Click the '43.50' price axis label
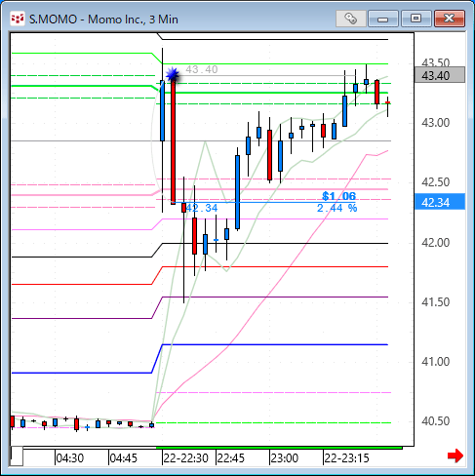Viewport: 475px width, 476px height. (436, 62)
